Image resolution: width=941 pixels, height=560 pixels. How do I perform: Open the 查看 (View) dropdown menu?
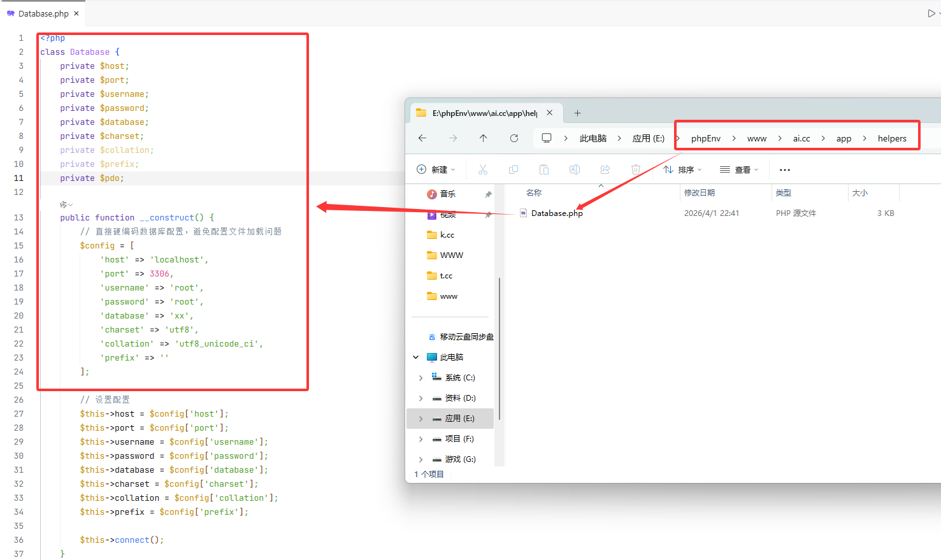pyautogui.click(x=739, y=169)
